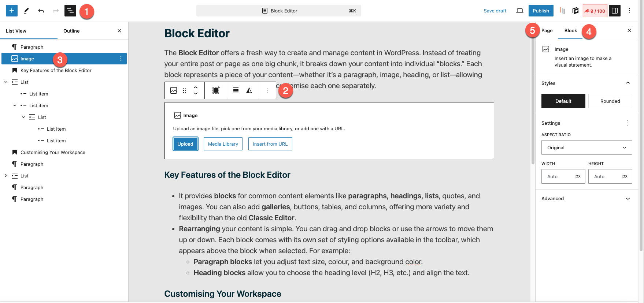Image resolution: width=644 pixels, height=303 pixels.
Task: Click the Align icon in block toolbar
Action: tap(236, 90)
